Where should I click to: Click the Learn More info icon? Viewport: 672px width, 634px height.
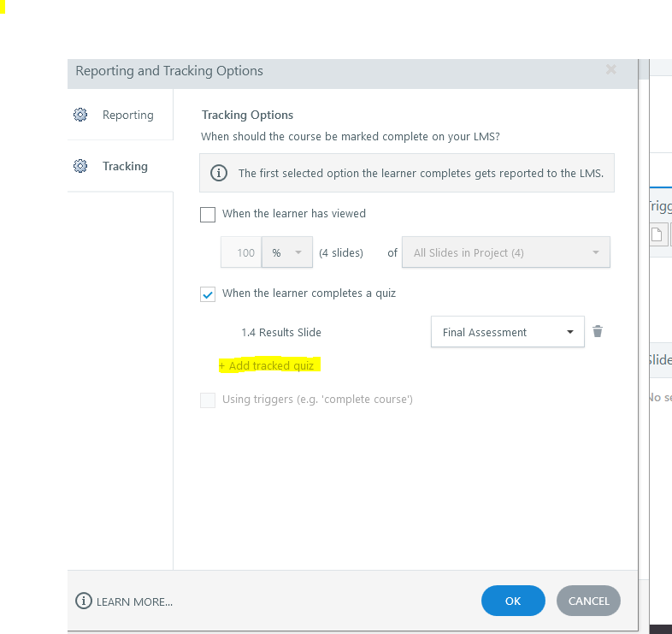[x=84, y=601]
